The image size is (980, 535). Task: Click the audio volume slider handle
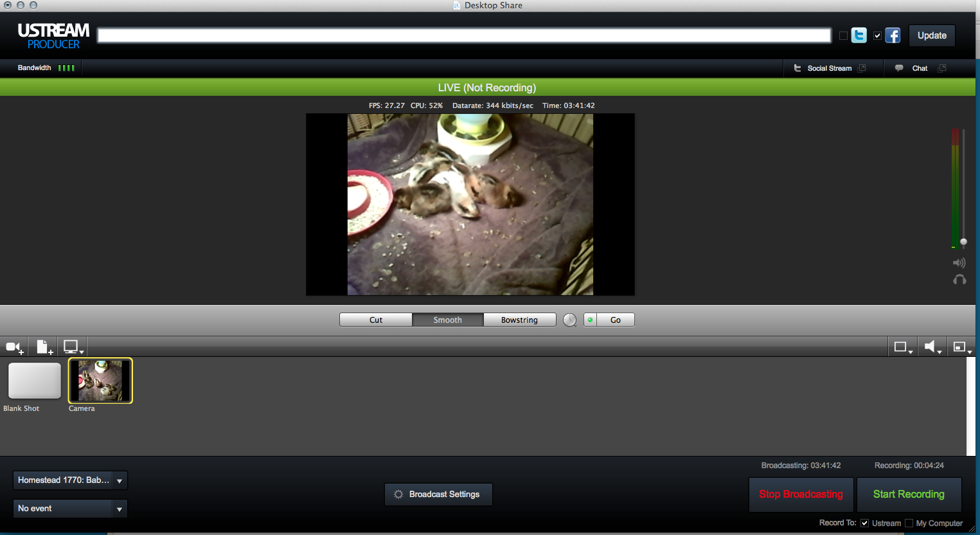pyautogui.click(x=963, y=242)
